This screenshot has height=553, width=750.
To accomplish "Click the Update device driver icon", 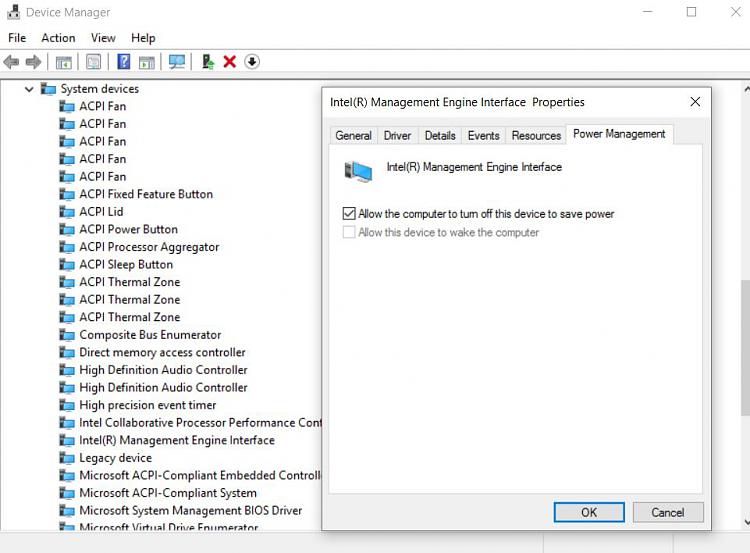I will click(208, 62).
